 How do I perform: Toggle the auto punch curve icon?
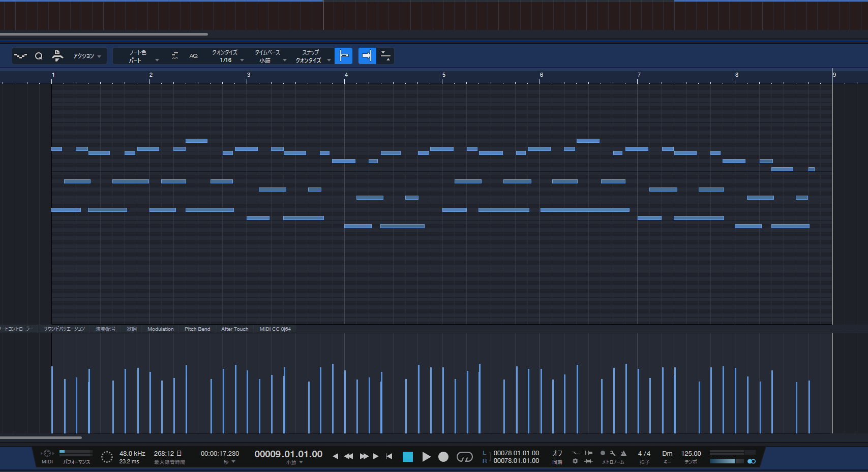pyautogui.click(x=575, y=453)
